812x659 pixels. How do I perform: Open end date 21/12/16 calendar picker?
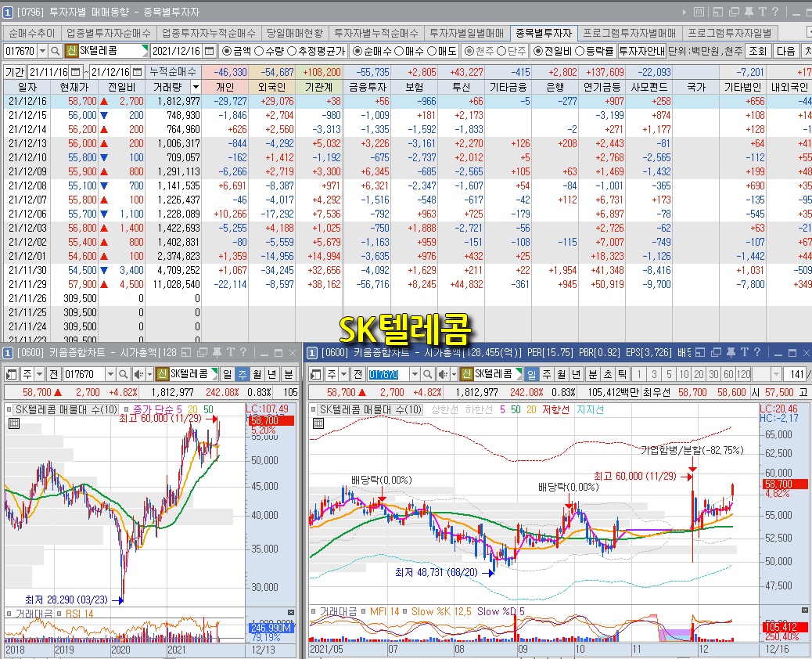pyautogui.click(x=137, y=72)
